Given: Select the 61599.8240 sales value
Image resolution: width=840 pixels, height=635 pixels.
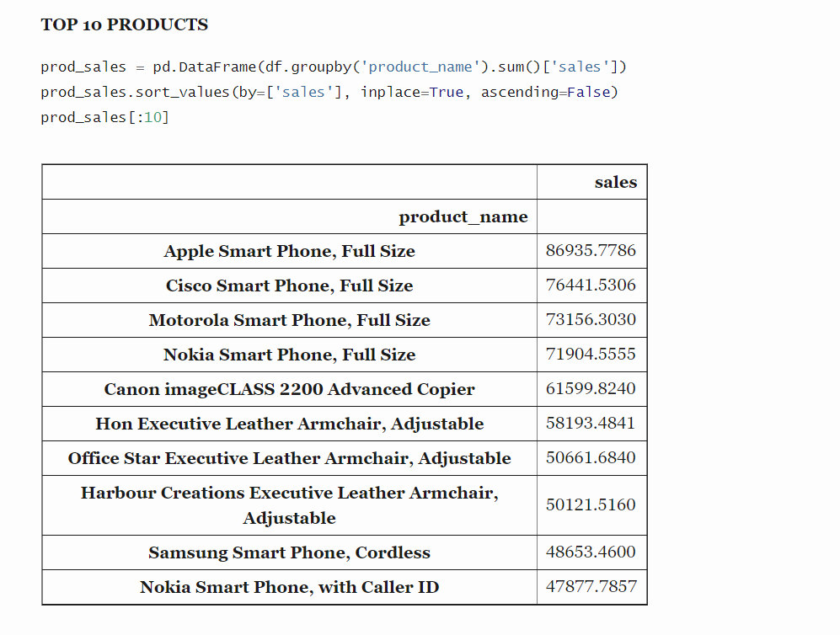Looking at the screenshot, I should [591, 389].
